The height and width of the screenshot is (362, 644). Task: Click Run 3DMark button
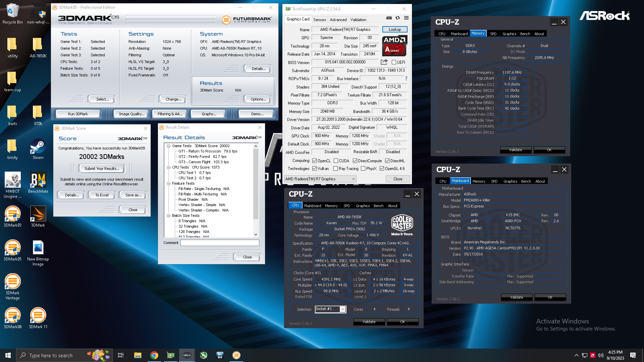point(78,114)
